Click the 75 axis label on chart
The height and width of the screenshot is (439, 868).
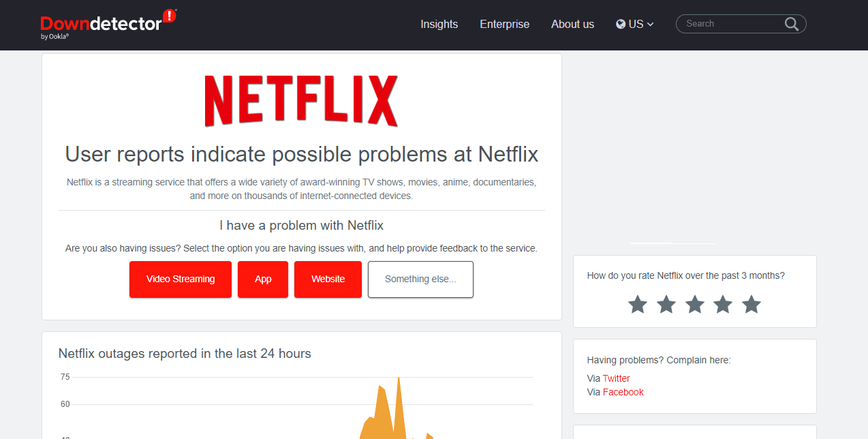65,377
